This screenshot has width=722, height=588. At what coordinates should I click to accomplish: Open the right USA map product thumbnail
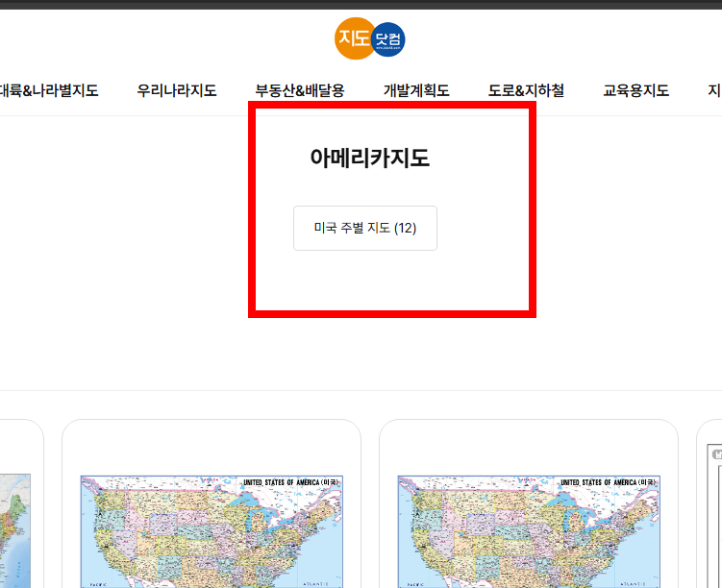tap(529, 531)
